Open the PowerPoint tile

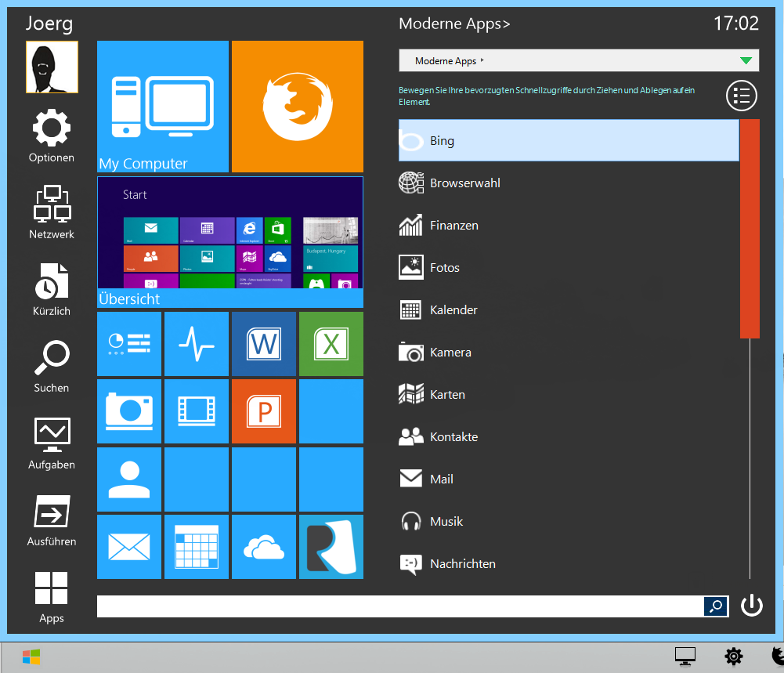[264, 411]
